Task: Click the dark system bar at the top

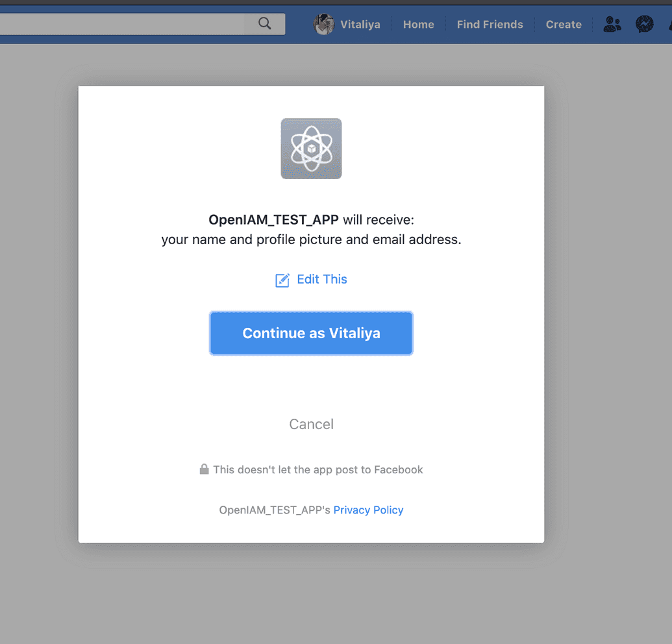Action: pos(336,3)
